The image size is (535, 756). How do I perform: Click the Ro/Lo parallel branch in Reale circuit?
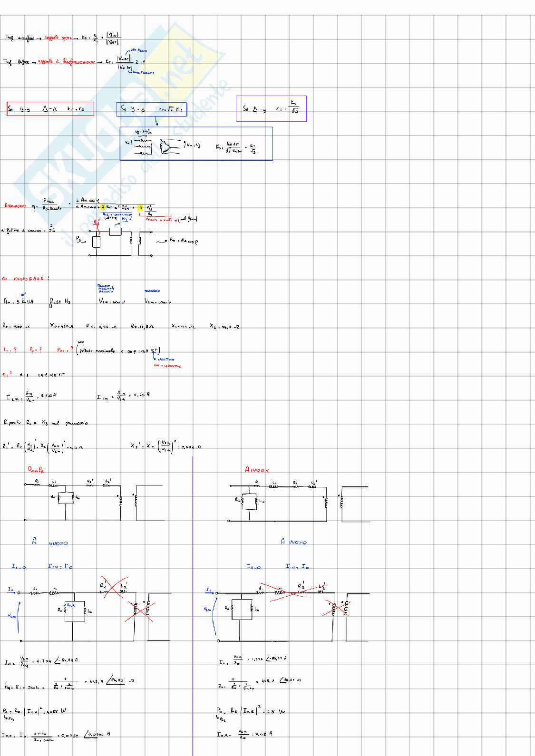coord(65,497)
